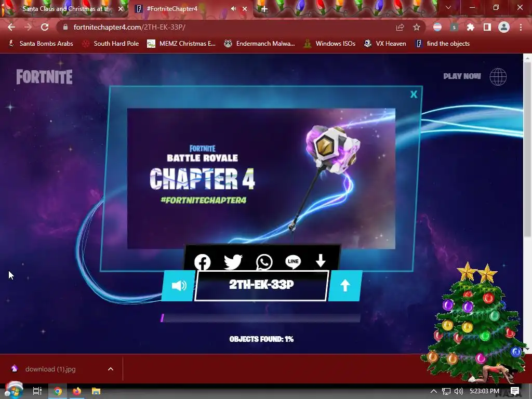Screen dimensions: 532x399
Task: Open volume control tray icon
Action: click(458, 392)
